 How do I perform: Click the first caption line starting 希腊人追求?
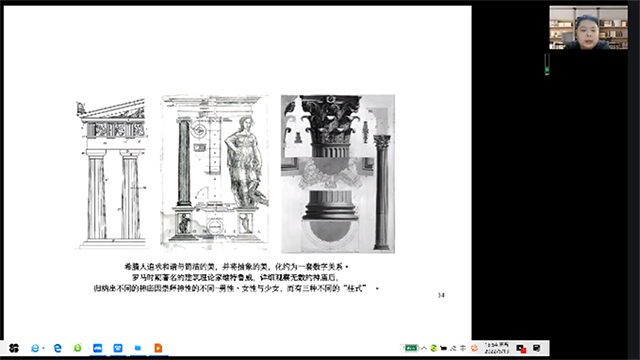click(x=236, y=267)
